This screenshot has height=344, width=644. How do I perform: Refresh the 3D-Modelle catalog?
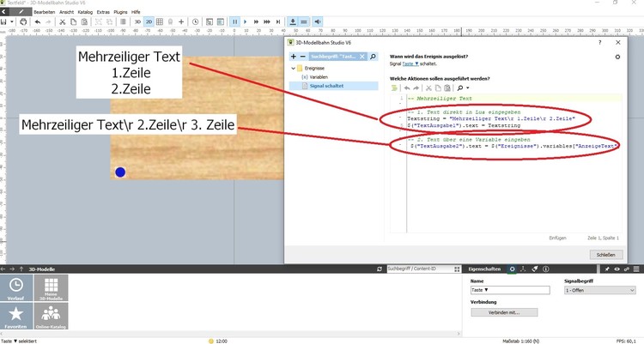379,269
